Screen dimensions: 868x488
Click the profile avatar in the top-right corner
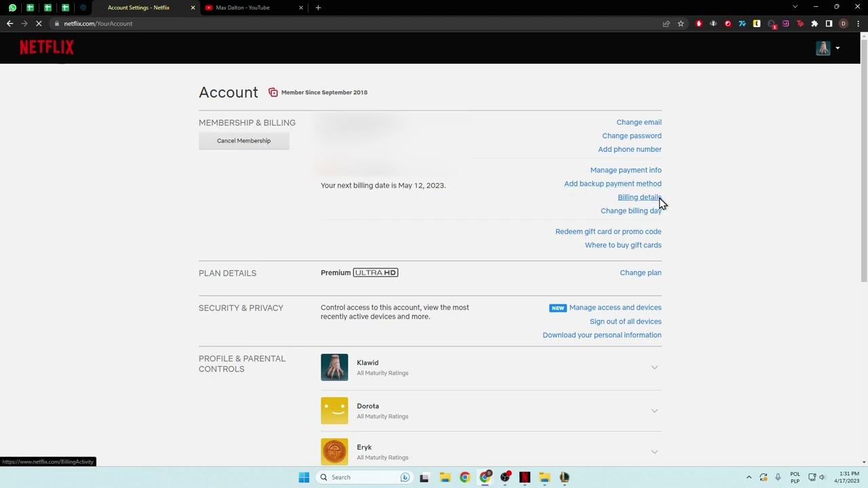pyautogui.click(x=823, y=47)
